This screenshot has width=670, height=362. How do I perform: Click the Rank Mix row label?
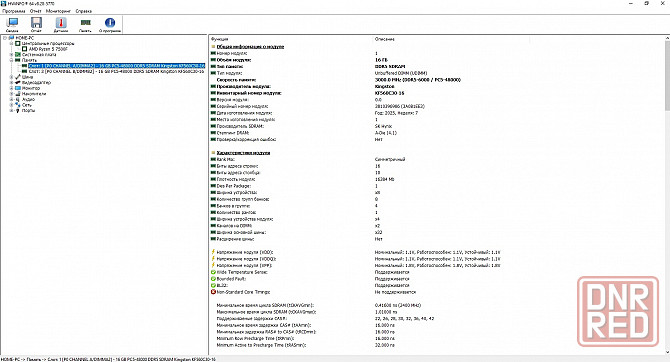pyautogui.click(x=226, y=159)
